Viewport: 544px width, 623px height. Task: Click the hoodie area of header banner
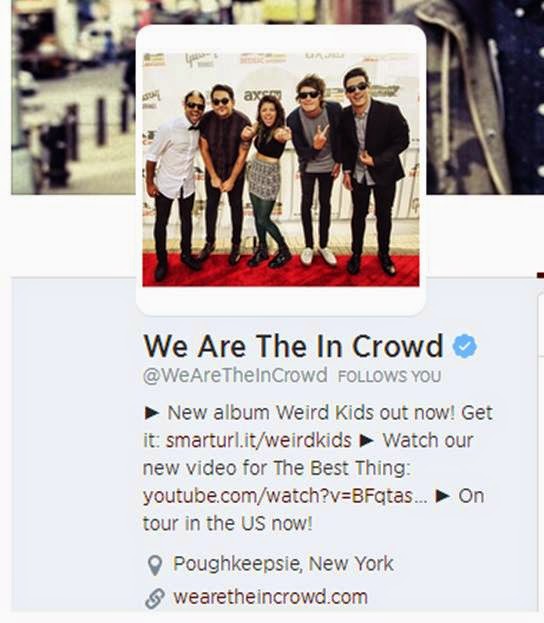click(x=468, y=98)
